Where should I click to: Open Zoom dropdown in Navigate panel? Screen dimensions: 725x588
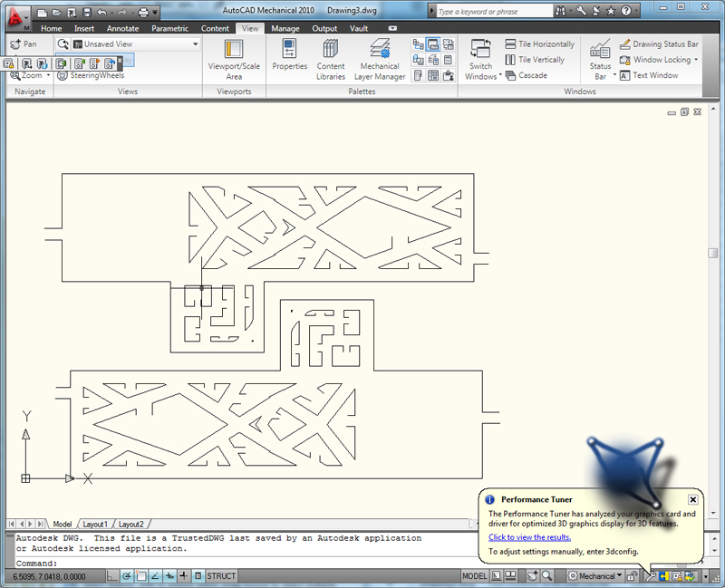coord(48,75)
